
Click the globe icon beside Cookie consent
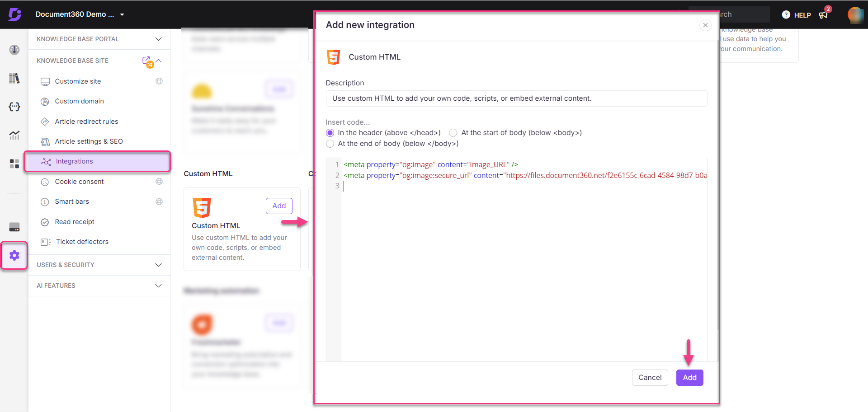point(159,182)
